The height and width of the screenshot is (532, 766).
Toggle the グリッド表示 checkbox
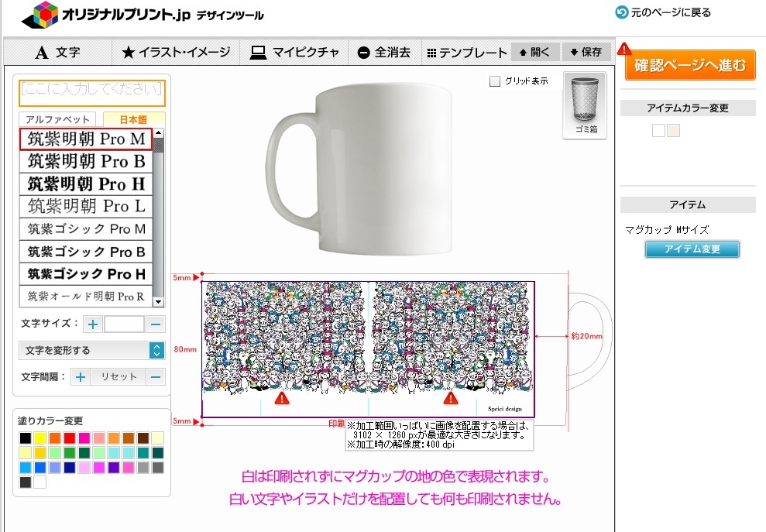coord(495,81)
